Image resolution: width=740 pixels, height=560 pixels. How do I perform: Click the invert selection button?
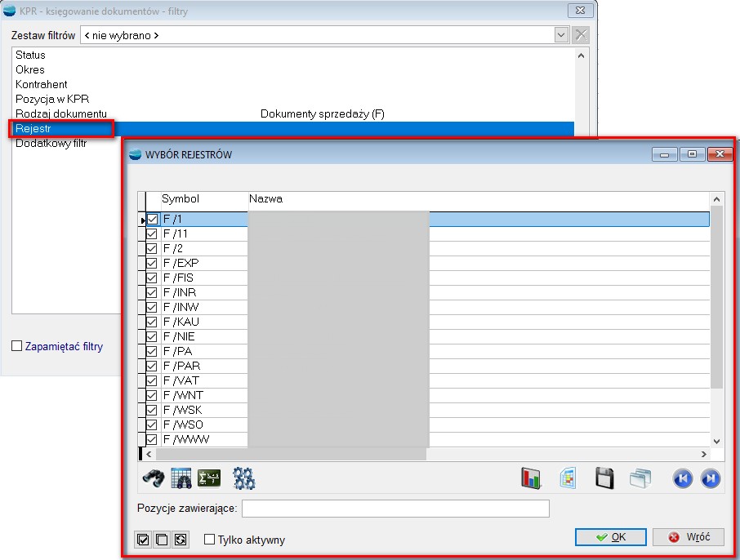tap(180, 540)
